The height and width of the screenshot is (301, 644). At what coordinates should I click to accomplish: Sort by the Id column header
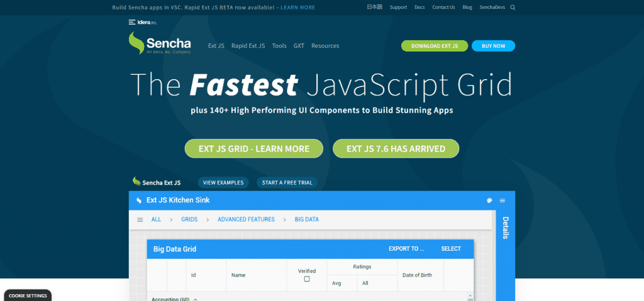coord(206,275)
